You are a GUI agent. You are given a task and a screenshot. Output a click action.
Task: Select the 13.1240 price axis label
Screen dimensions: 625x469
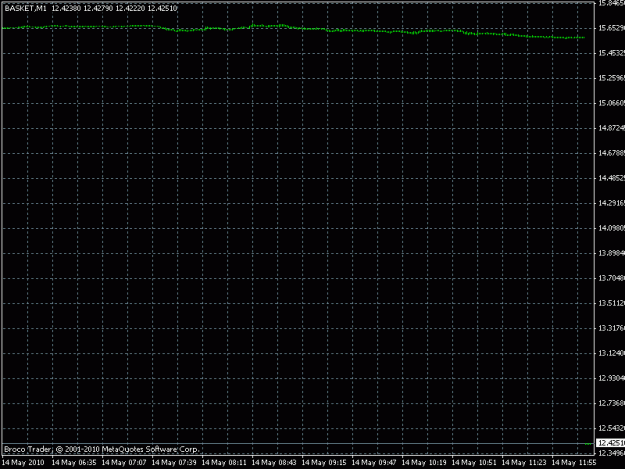click(x=611, y=353)
